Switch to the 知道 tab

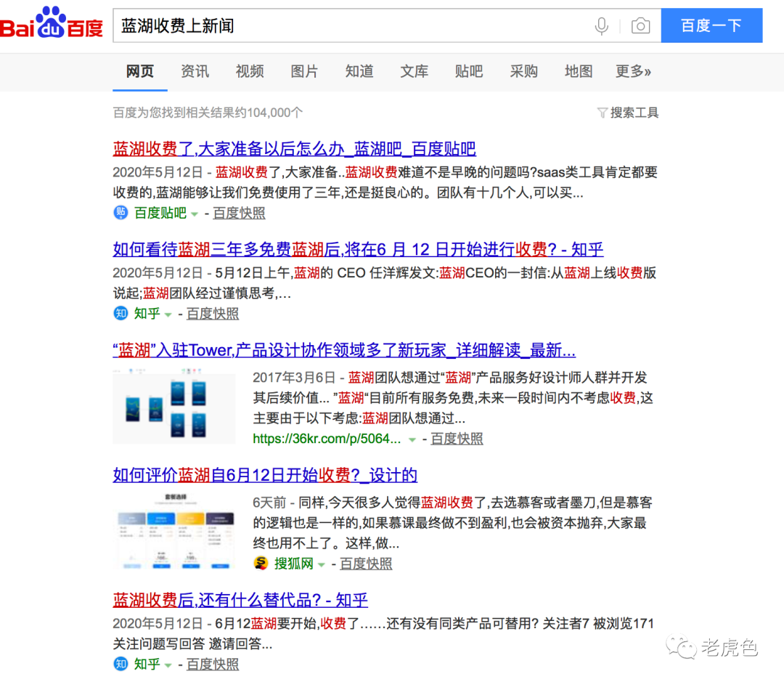coord(359,71)
